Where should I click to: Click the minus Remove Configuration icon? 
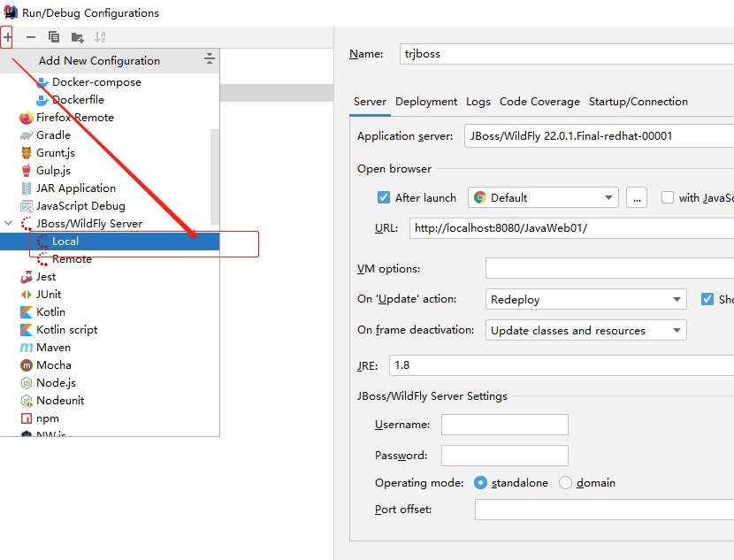[31, 37]
